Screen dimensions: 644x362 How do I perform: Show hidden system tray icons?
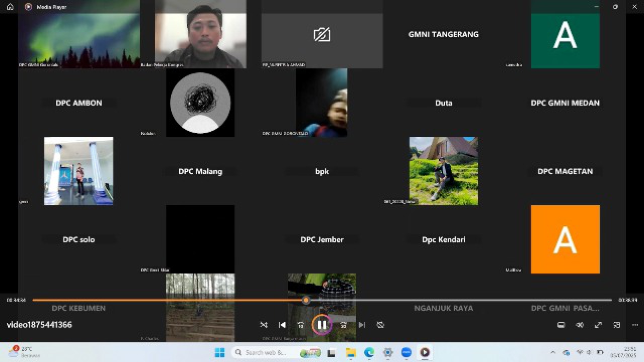(x=553, y=352)
